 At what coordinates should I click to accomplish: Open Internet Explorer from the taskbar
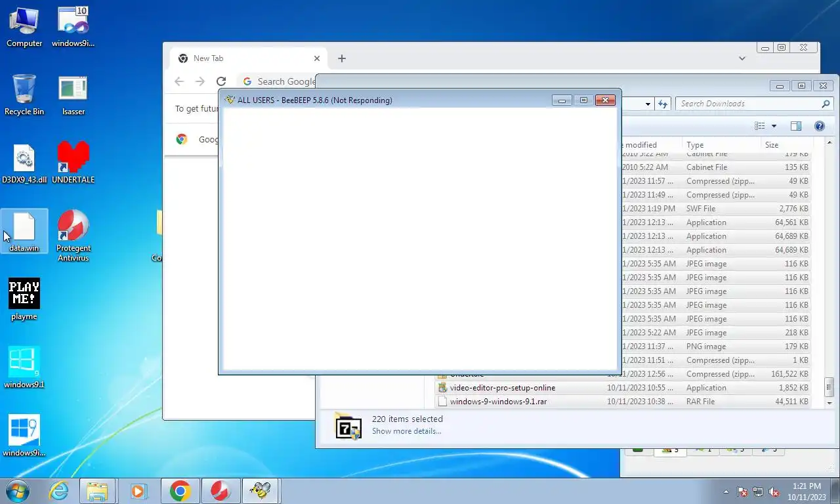[59, 491]
